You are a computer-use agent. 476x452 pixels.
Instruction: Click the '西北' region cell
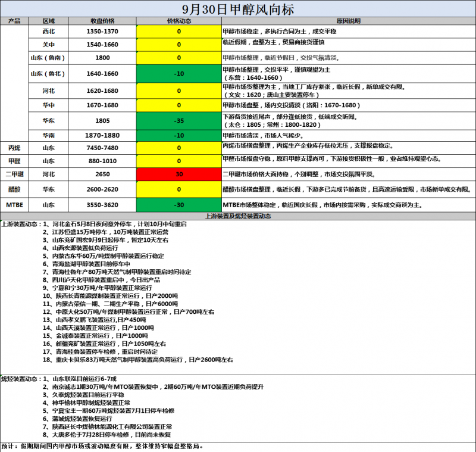click(x=49, y=32)
